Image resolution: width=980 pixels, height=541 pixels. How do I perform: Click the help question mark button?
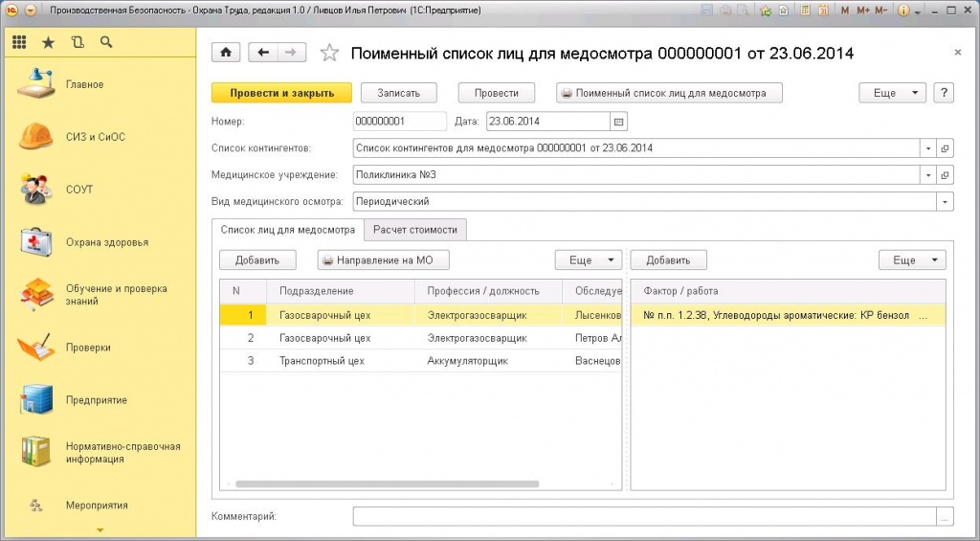945,93
